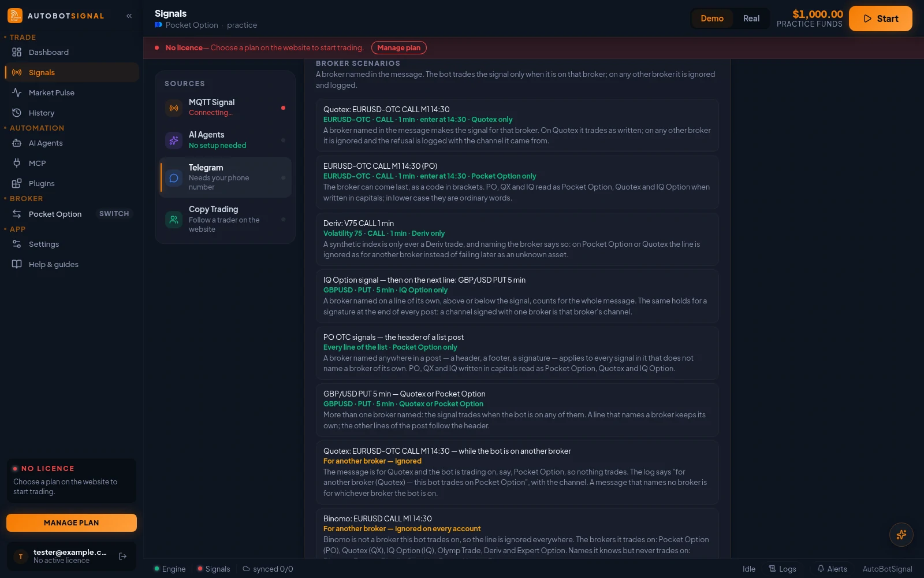Viewport: 924px width, 578px height.
Task: Click the AutoBotSignal logo icon
Action: click(15, 16)
